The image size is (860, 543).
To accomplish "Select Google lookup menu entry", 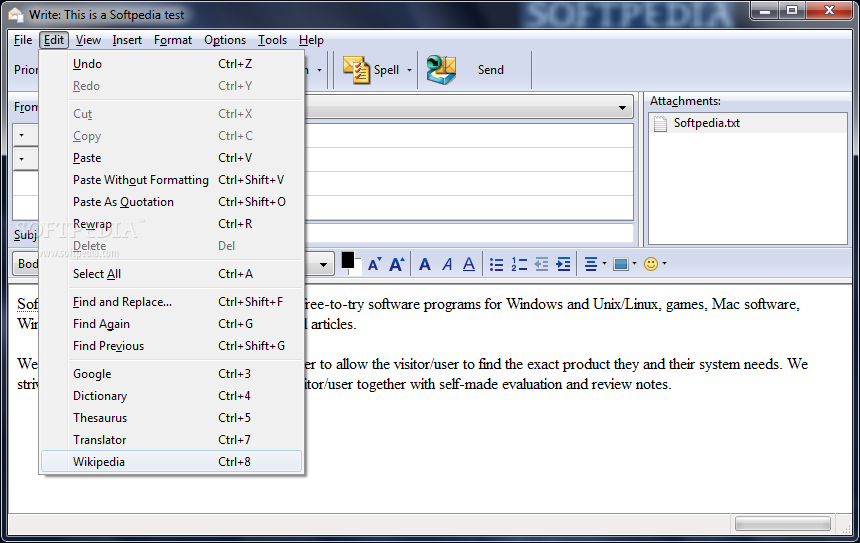I will tap(172, 374).
